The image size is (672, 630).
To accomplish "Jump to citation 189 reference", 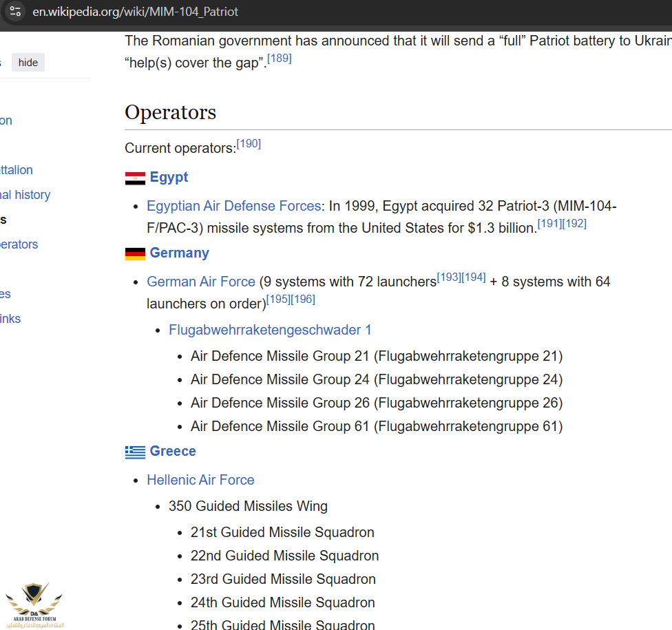I will (x=279, y=59).
